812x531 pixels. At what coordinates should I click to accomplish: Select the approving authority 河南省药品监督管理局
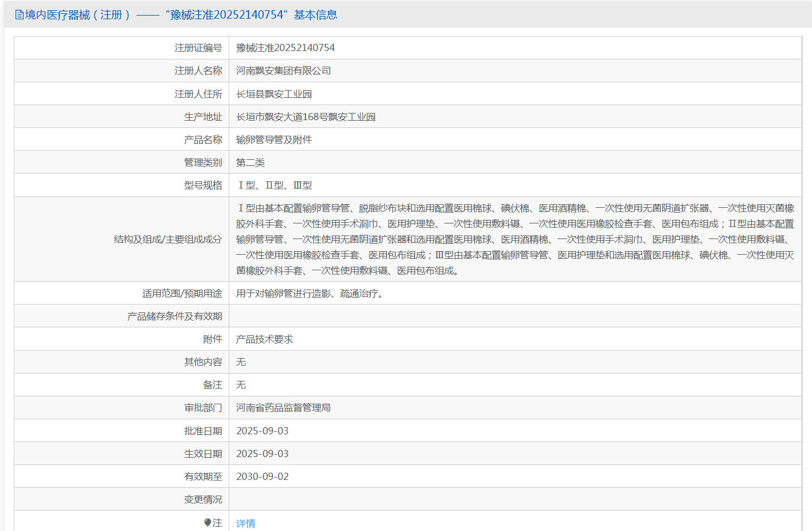point(283,407)
